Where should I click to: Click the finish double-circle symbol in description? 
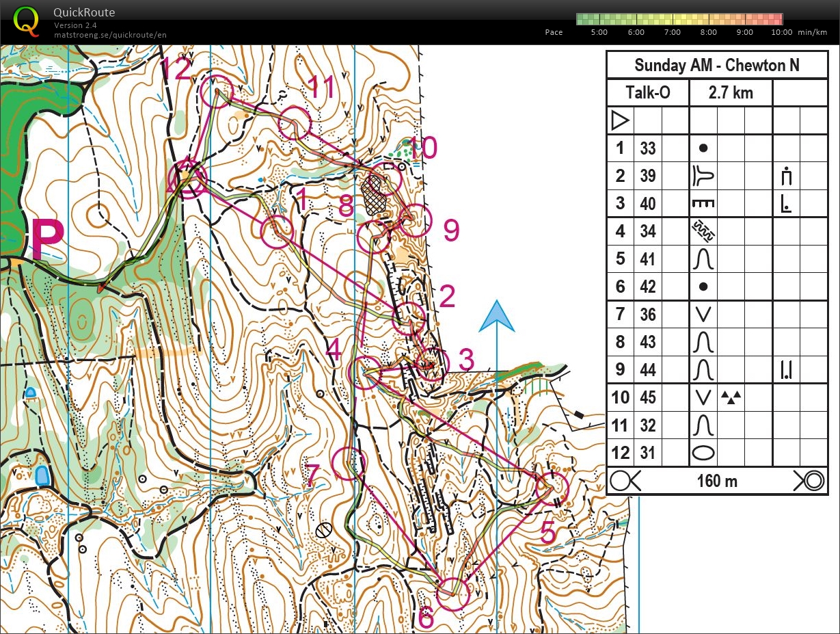811,481
